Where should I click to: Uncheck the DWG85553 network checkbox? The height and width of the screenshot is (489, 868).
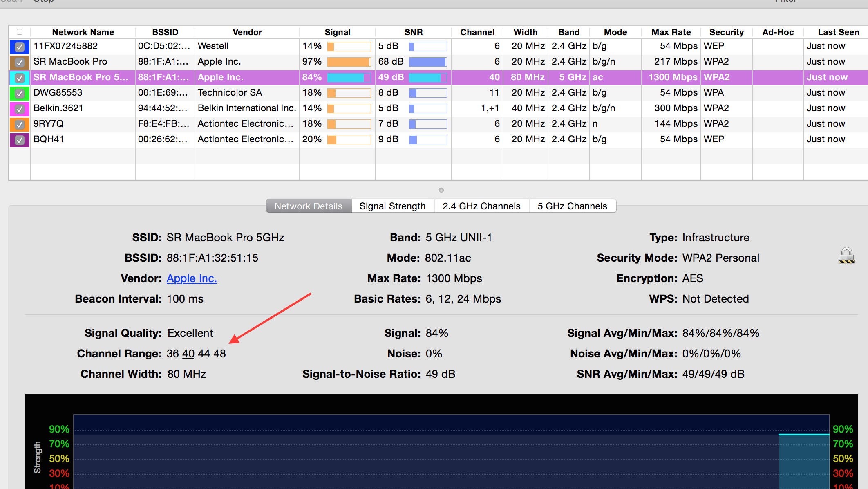(x=19, y=94)
